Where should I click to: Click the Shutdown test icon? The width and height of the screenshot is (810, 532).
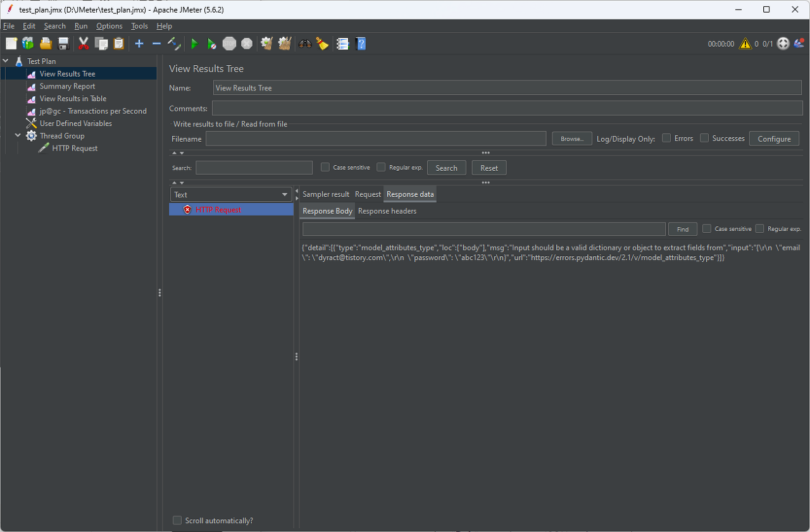point(247,44)
